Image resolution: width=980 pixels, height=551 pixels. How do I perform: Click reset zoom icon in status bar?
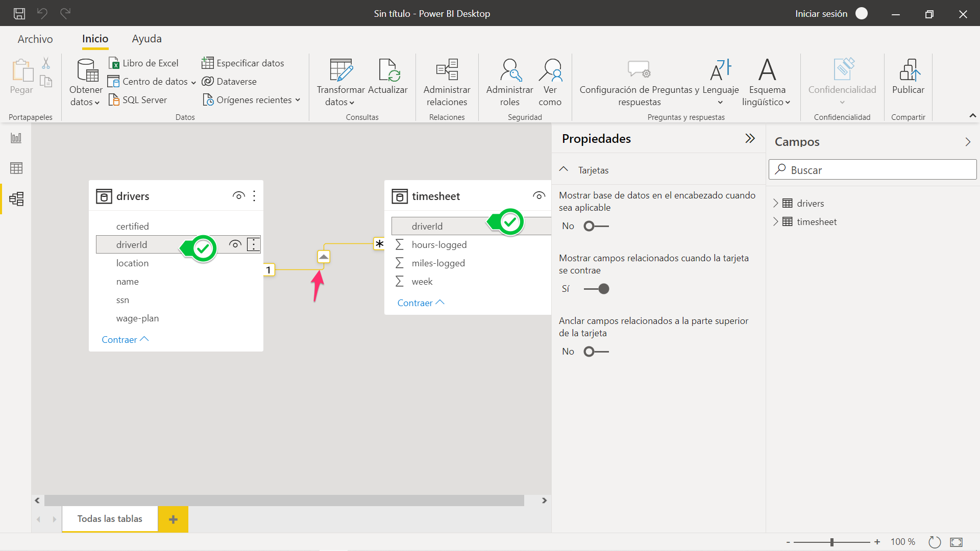click(x=934, y=542)
